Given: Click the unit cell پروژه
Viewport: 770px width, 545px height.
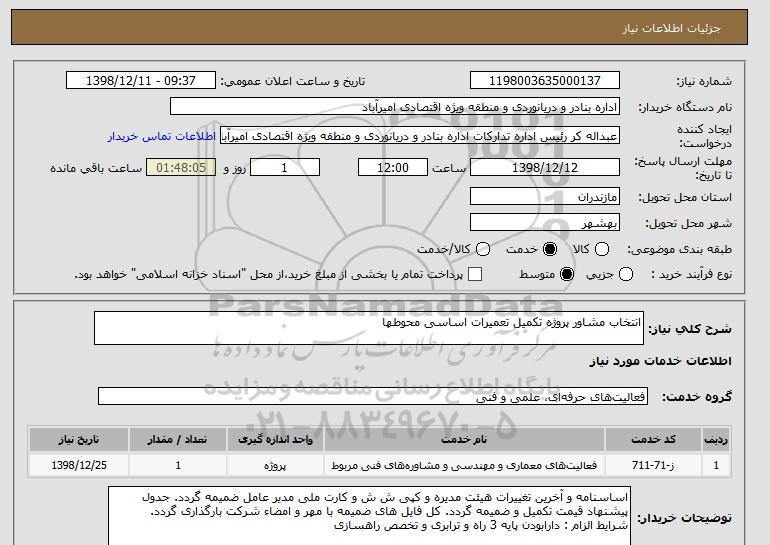Looking at the screenshot, I should click(275, 465).
